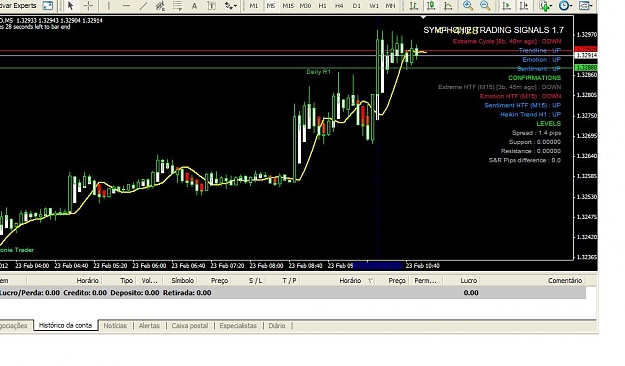Select the text tool A
This screenshot has height=366, width=625.
point(194,6)
